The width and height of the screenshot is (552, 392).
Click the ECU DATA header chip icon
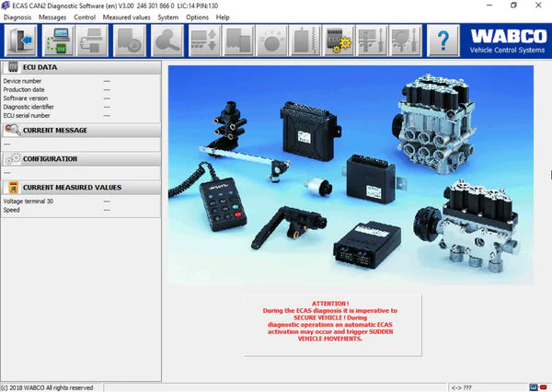pyautogui.click(x=13, y=67)
